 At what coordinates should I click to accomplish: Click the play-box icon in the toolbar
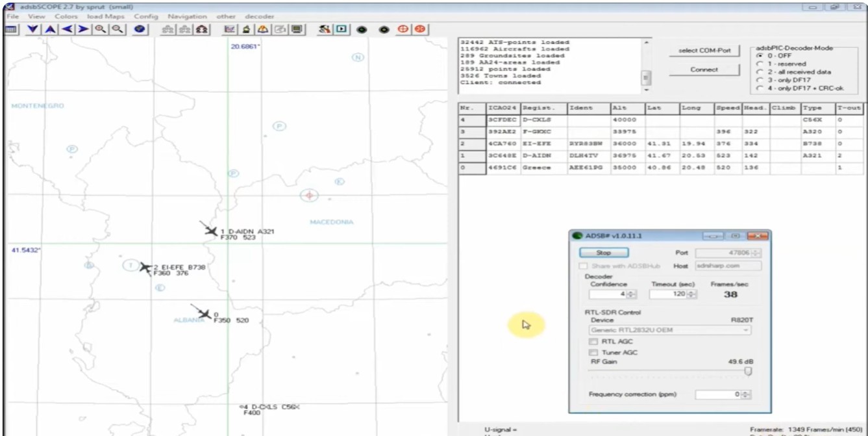(341, 29)
